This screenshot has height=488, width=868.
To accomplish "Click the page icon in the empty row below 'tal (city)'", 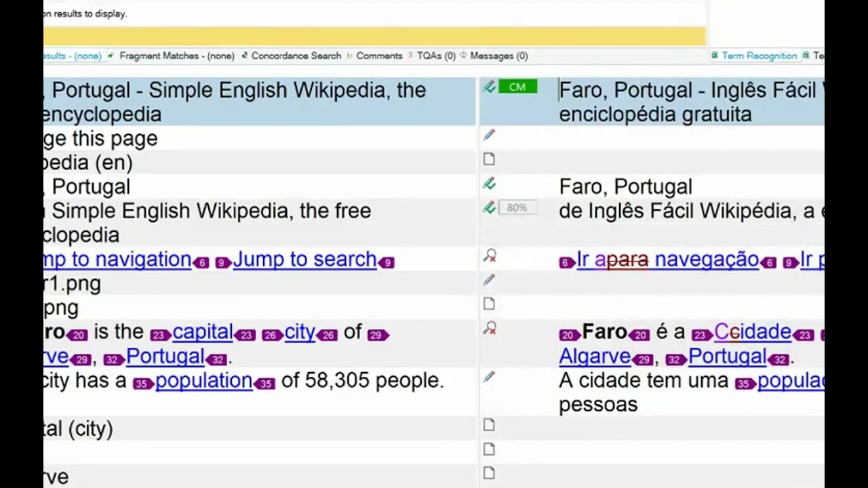I will pos(489,449).
